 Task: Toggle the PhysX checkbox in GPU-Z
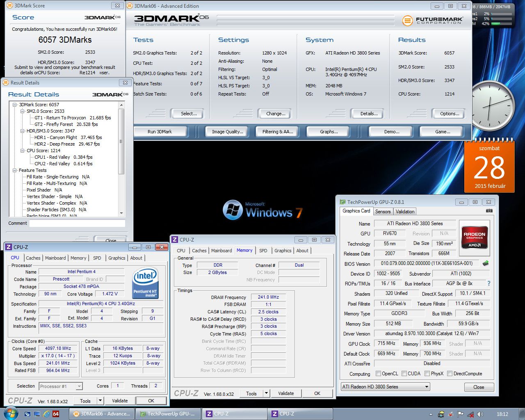427,374
